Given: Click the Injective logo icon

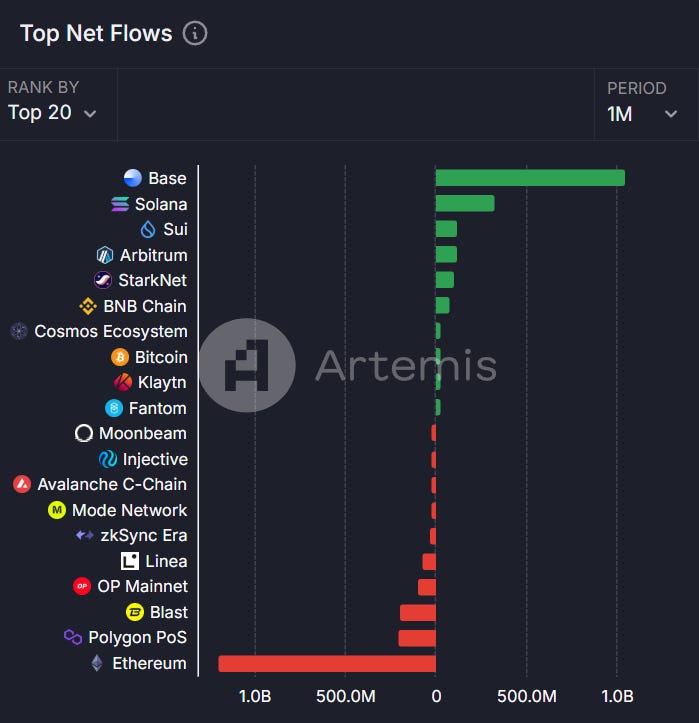Looking at the screenshot, I should coord(108,459).
